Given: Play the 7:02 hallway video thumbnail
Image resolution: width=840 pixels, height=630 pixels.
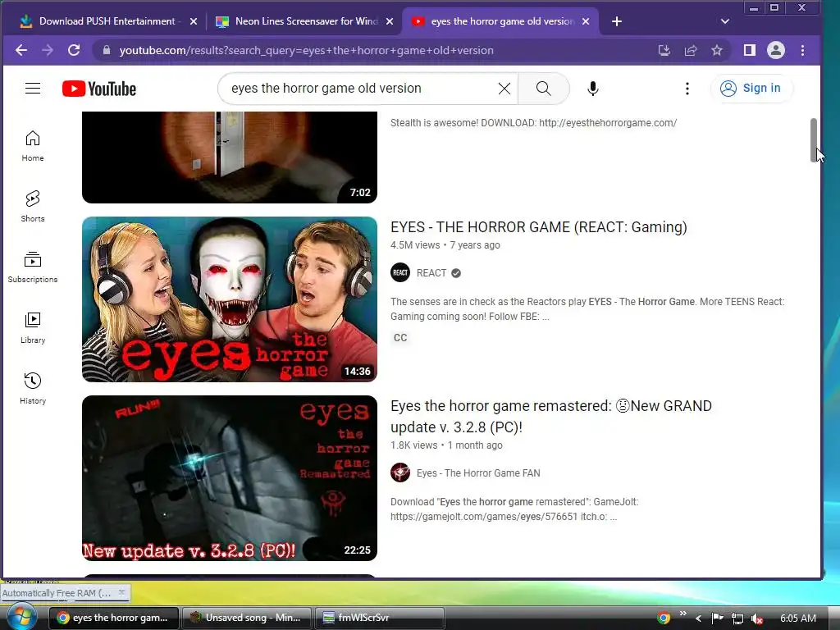Looking at the screenshot, I should [x=230, y=157].
